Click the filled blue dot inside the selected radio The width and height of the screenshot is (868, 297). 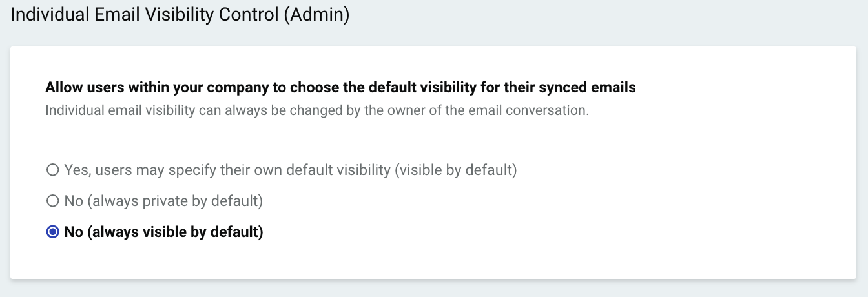click(x=53, y=232)
